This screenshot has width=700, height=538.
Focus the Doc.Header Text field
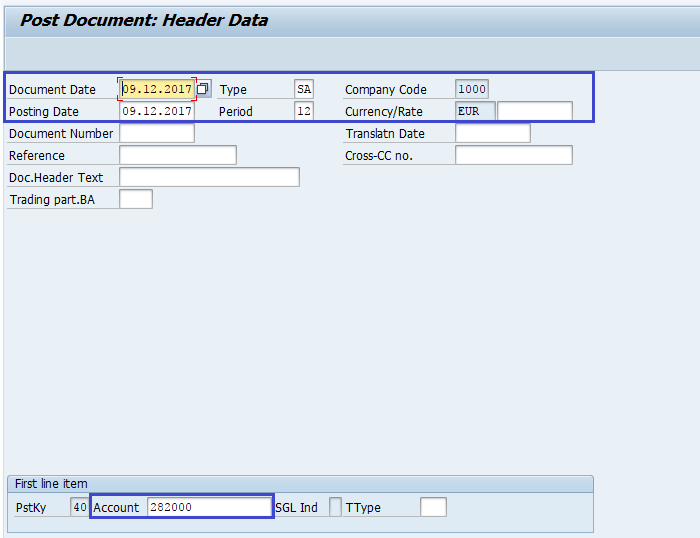tap(209, 177)
